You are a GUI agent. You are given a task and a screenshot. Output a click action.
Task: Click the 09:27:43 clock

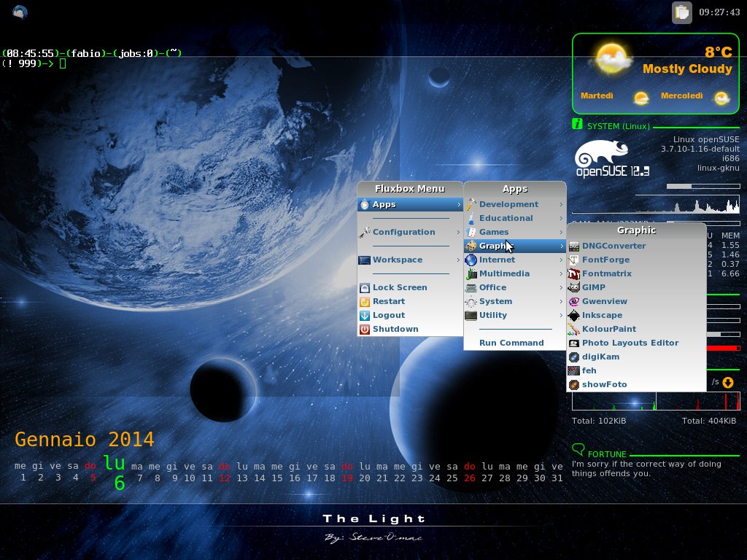click(719, 12)
